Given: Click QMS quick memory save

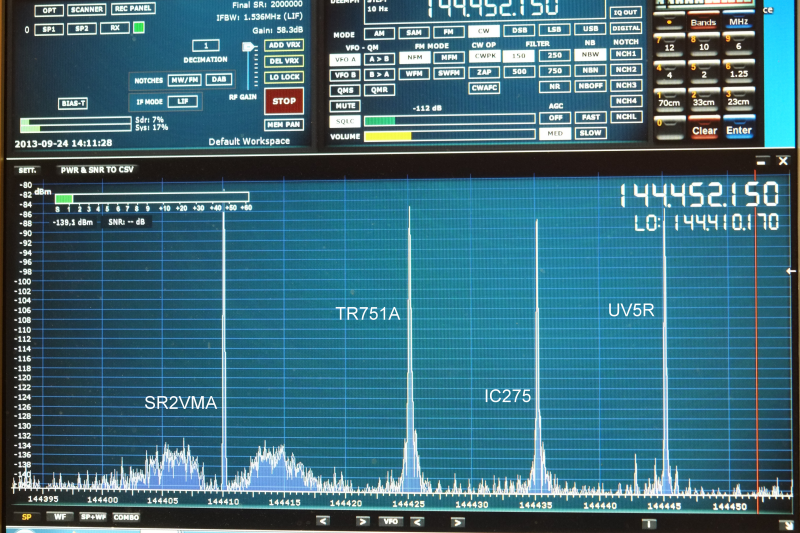Looking at the screenshot, I should tap(345, 90).
